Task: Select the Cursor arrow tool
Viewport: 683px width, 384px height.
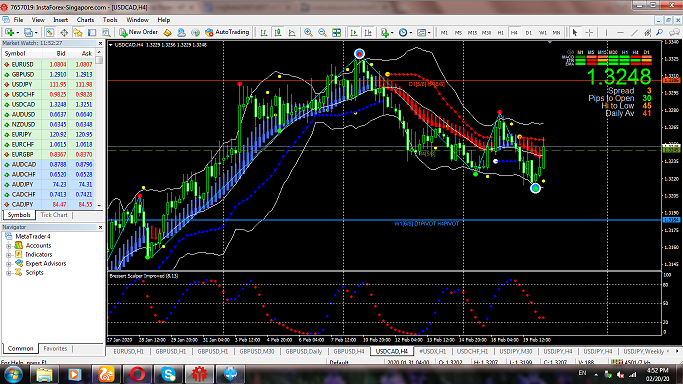Action: click(575, 32)
